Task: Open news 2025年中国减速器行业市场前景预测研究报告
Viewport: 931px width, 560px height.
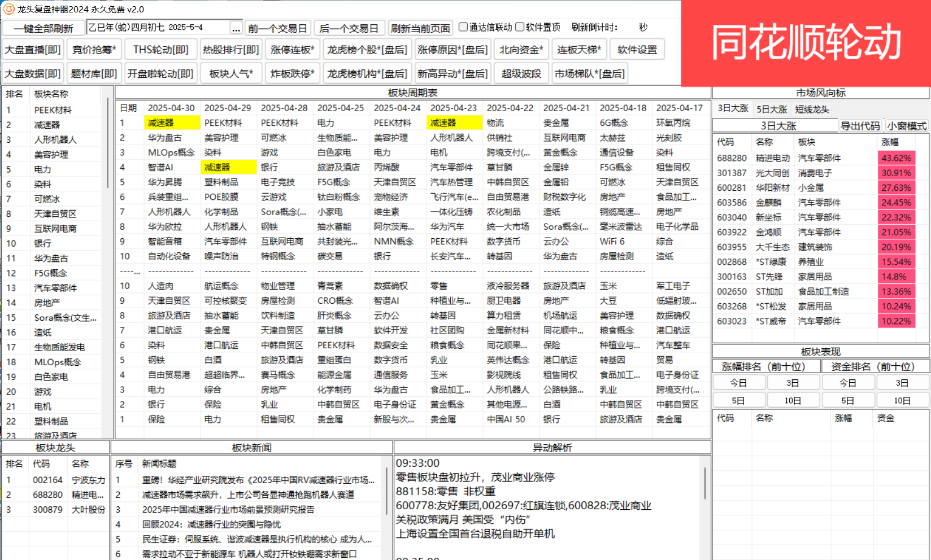Action: click(228, 509)
